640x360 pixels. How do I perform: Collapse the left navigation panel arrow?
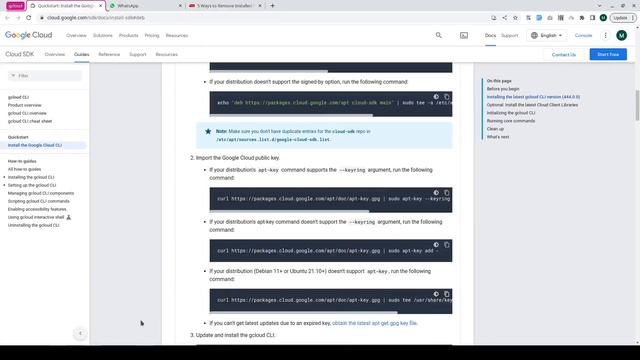80,333
